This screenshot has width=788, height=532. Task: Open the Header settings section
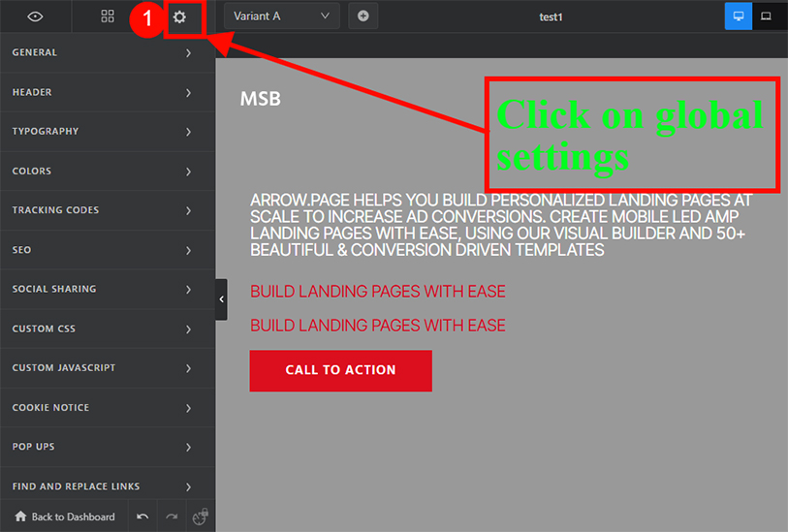point(107,92)
